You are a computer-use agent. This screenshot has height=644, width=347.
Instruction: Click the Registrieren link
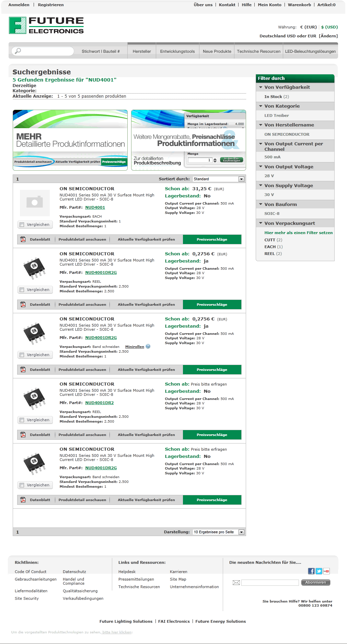point(51,5)
